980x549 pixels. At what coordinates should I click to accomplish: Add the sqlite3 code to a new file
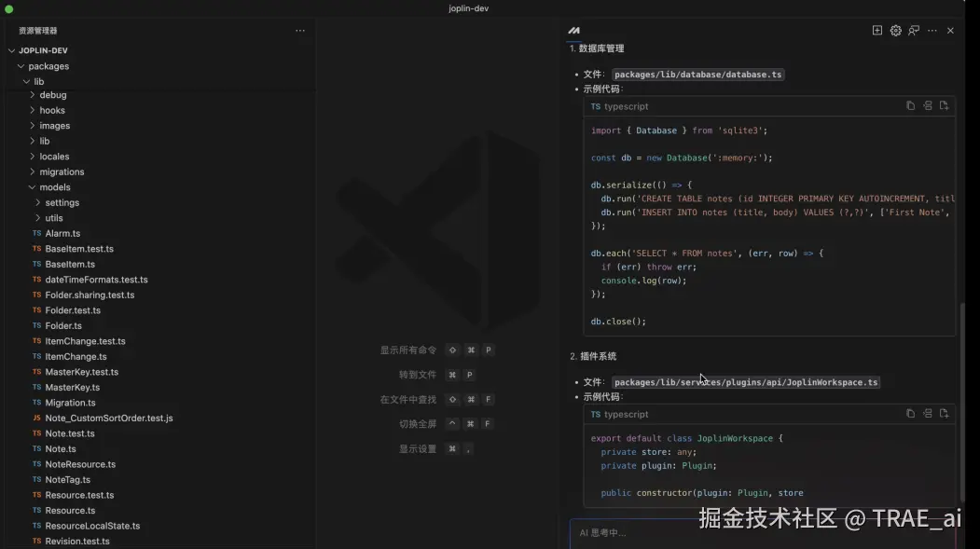(x=944, y=106)
